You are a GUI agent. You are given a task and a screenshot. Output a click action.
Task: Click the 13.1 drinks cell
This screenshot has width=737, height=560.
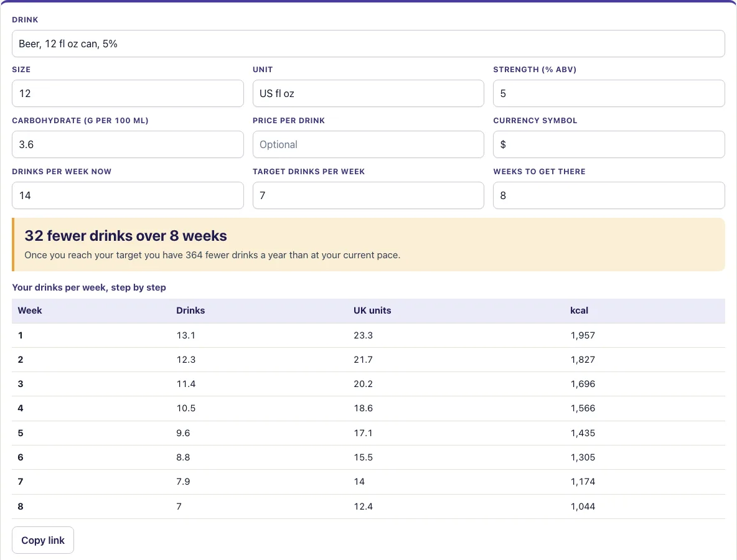click(185, 335)
